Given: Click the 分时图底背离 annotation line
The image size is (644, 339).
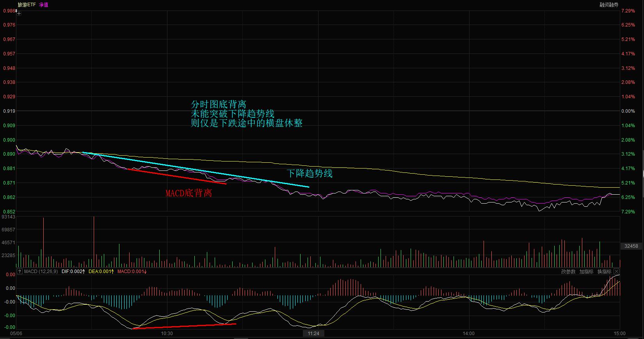Looking at the screenshot, I should point(219,104).
